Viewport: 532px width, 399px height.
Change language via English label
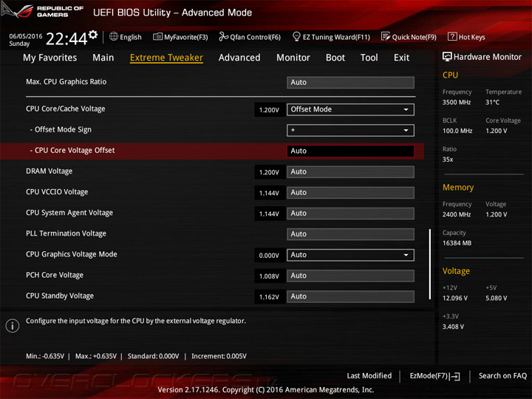[x=131, y=37]
